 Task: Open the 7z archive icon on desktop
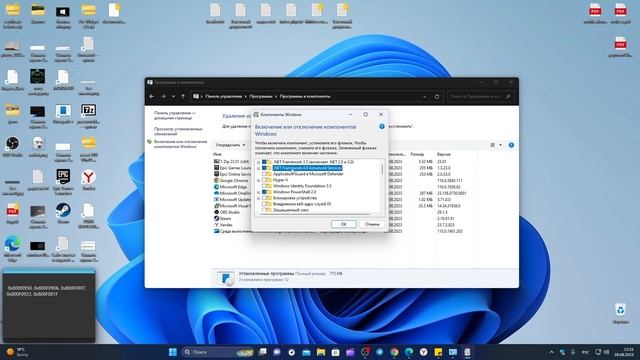point(88,115)
